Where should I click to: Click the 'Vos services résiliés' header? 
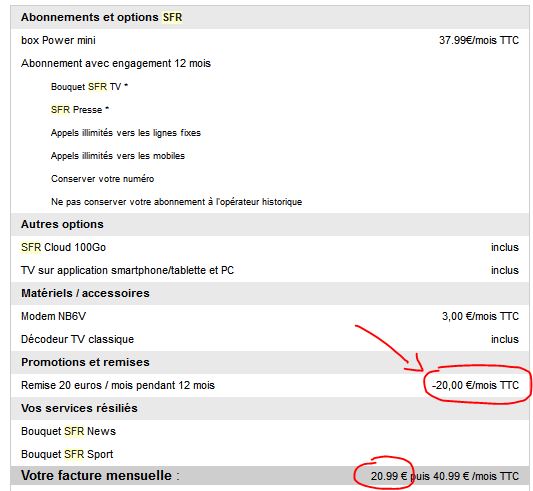[79, 408]
